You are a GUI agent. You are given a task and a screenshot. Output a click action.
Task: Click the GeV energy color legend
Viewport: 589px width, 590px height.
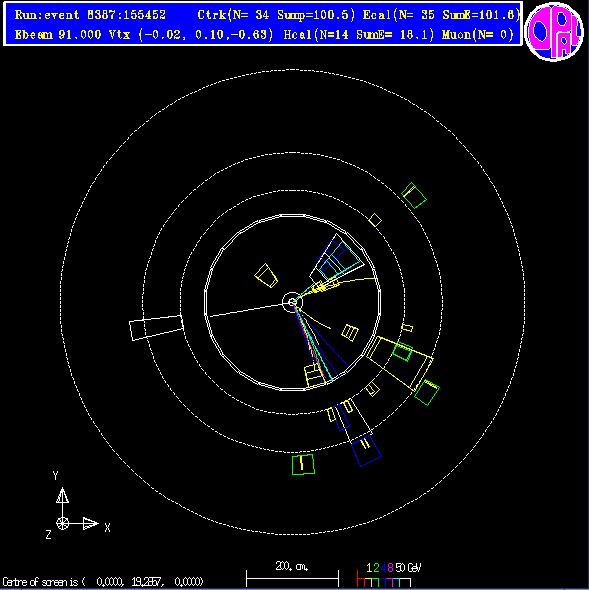388,575
